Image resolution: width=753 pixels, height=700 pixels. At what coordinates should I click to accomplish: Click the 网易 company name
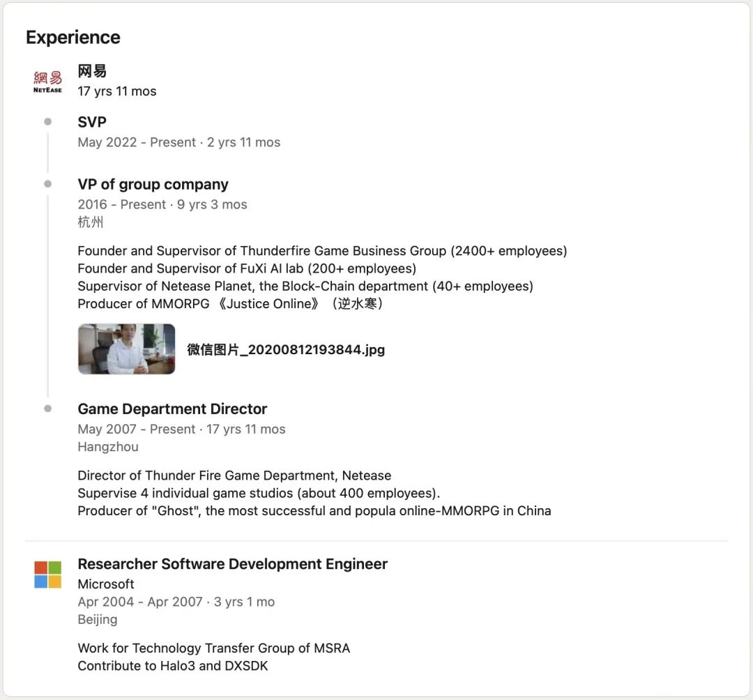tap(92, 71)
